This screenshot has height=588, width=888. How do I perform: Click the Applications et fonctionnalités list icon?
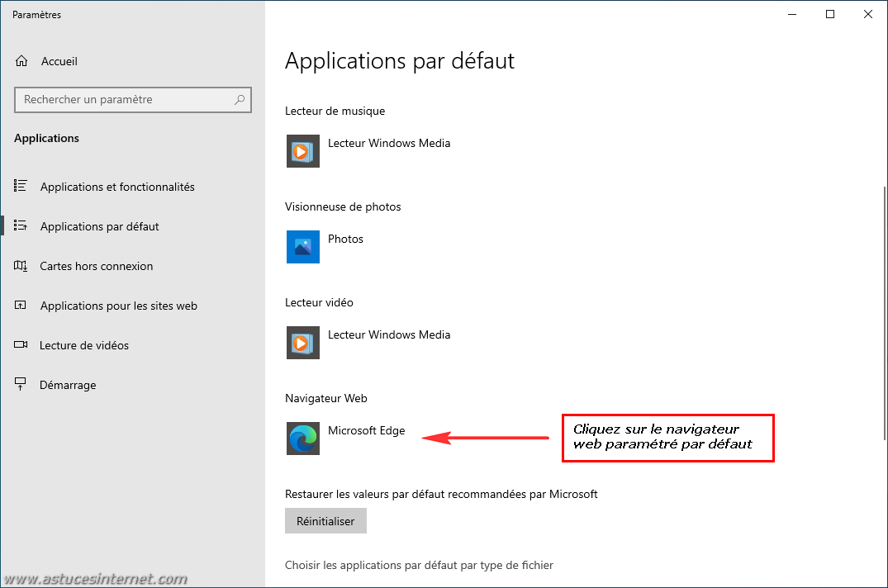[21, 186]
